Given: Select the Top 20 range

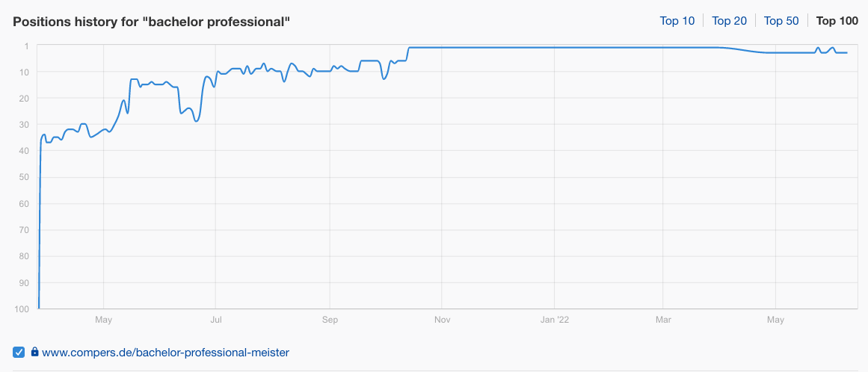Looking at the screenshot, I should point(729,21).
